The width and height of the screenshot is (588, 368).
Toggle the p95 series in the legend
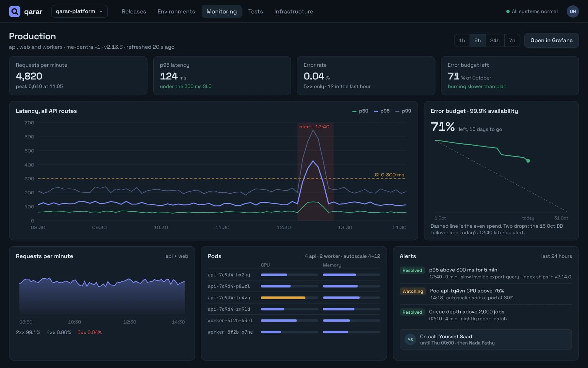tap(382, 111)
